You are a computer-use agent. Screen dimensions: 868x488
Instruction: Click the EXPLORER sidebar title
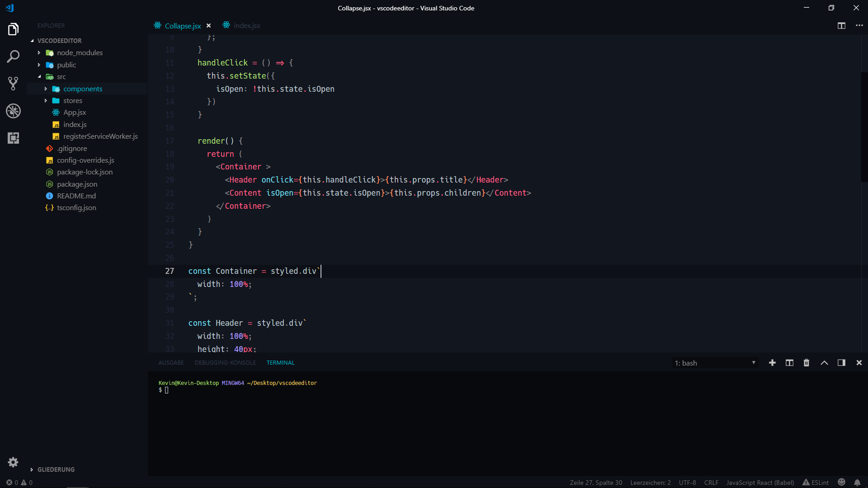pos(51,26)
